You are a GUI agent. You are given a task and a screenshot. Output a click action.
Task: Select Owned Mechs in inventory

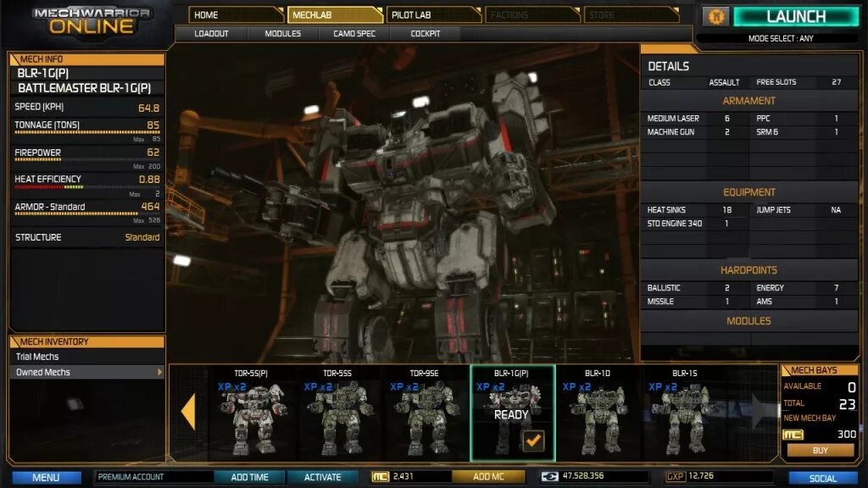click(87, 373)
